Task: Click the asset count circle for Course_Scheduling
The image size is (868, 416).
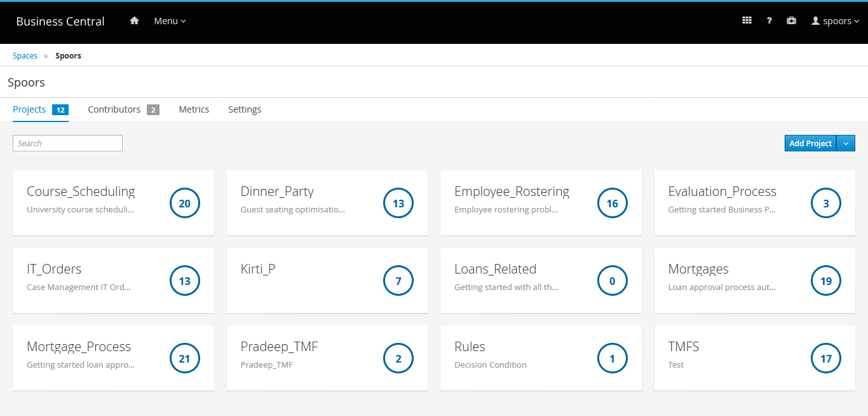Action: (184, 204)
